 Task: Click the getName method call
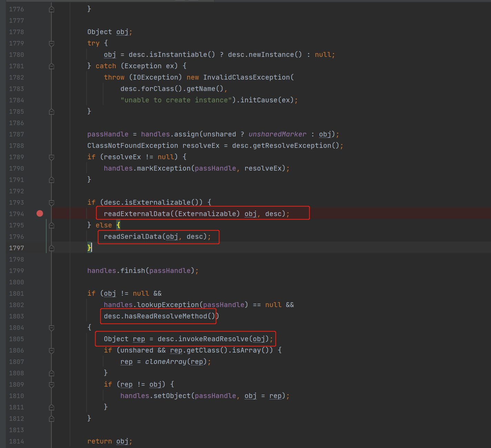(201, 89)
